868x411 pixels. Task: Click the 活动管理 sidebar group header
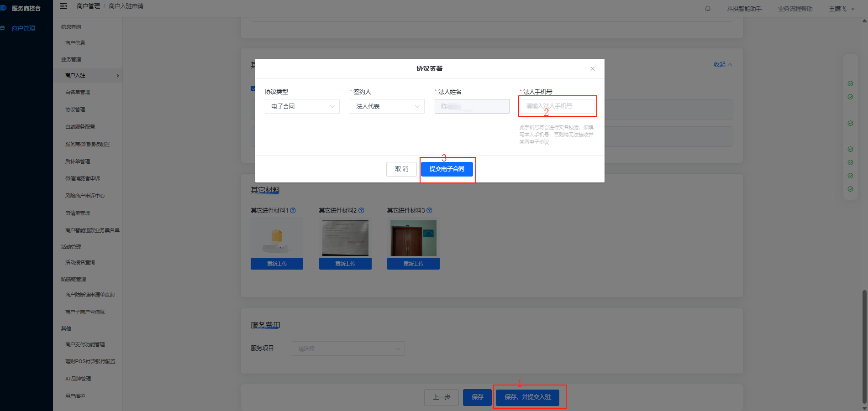click(71, 247)
